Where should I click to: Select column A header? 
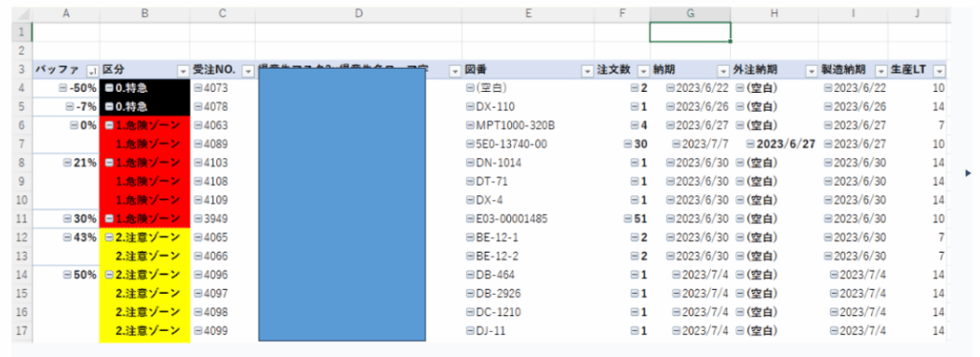coord(66,13)
